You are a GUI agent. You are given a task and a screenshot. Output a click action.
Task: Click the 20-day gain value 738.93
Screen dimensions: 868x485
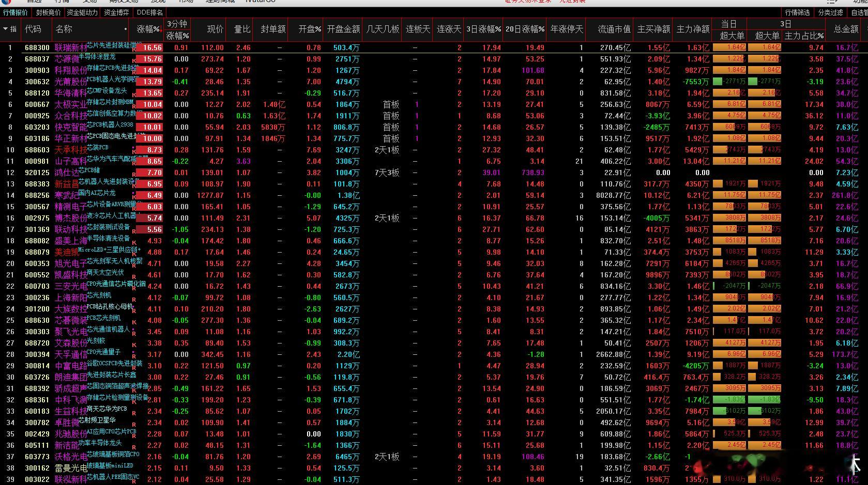point(532,173)
